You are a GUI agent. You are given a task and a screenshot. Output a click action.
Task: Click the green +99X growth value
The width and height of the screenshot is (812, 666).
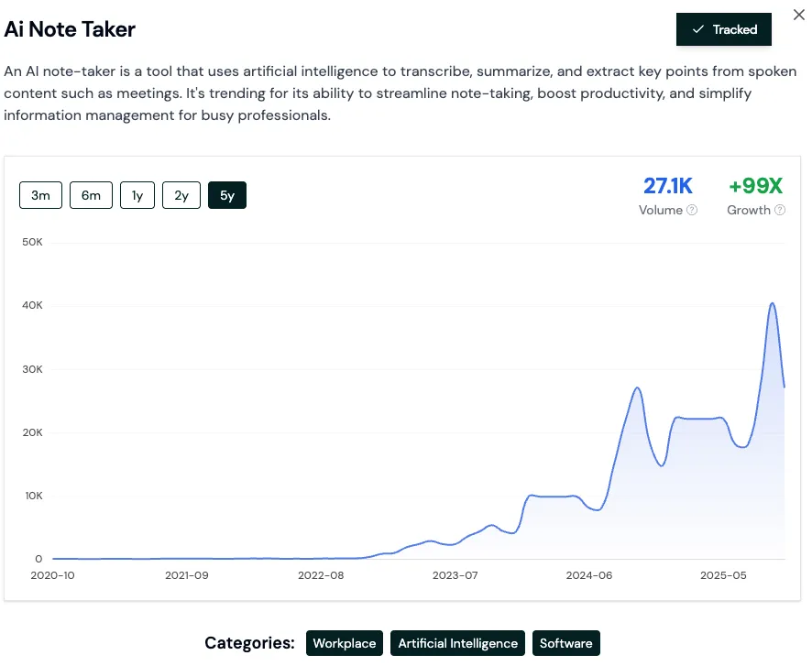coord(755,185)
